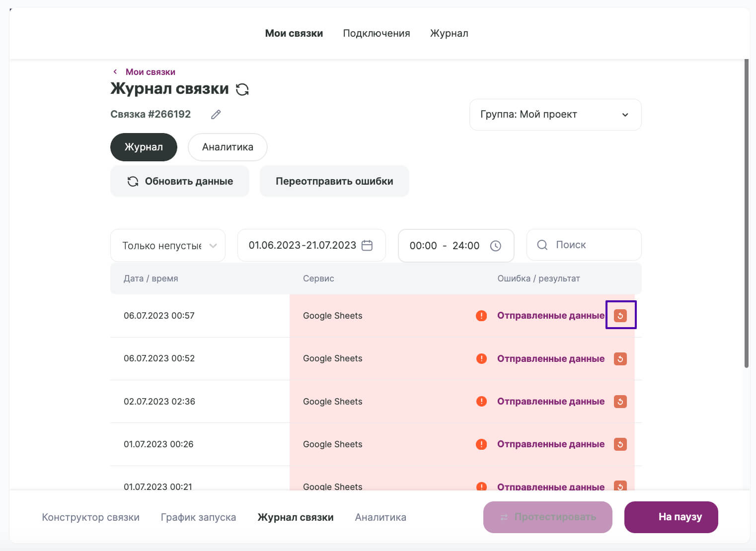
Task: Focus the Поиск search input
Action: pyautogui.click(x=584, y=245)
